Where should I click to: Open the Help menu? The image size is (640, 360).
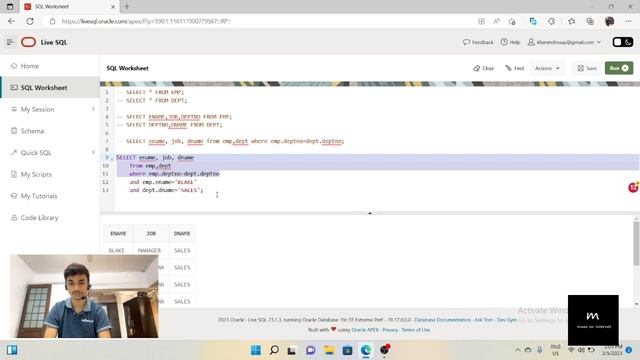click(x=510, y=42)
